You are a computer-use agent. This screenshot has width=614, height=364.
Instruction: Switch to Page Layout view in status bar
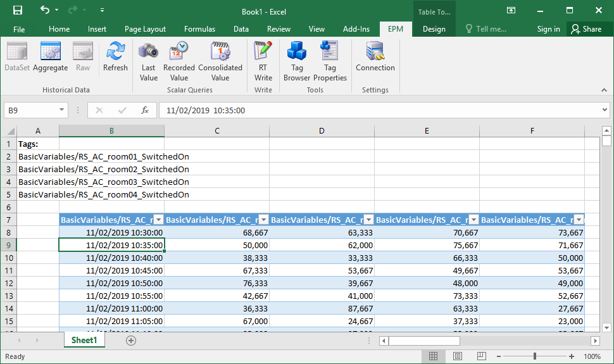[458, 356]
